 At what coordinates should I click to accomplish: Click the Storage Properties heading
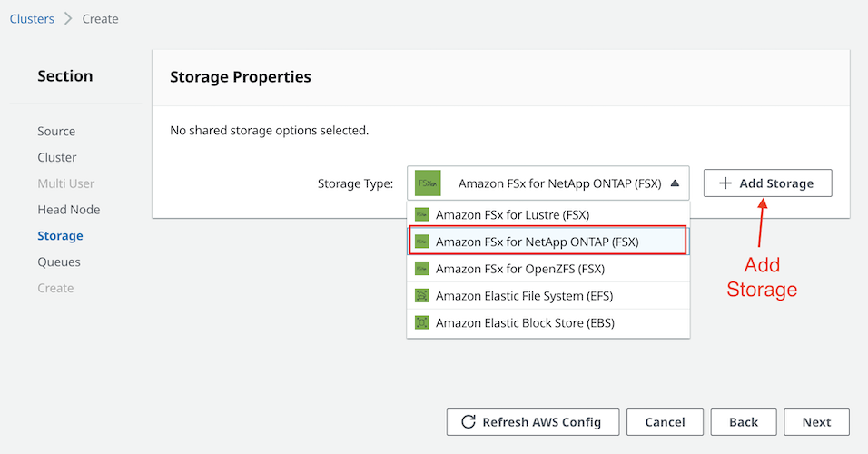[x=241, y=77]
